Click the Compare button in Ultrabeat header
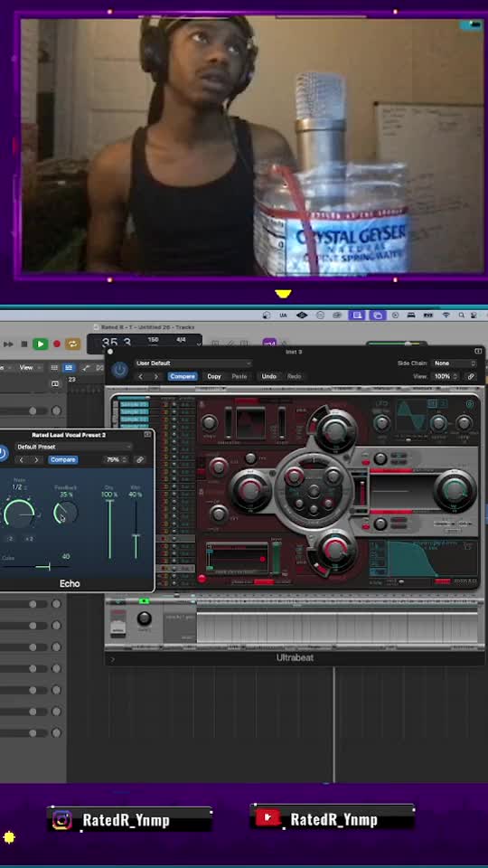Image resolution: width=488 pixels, height=868 pixels. click(x=182, y=376)
